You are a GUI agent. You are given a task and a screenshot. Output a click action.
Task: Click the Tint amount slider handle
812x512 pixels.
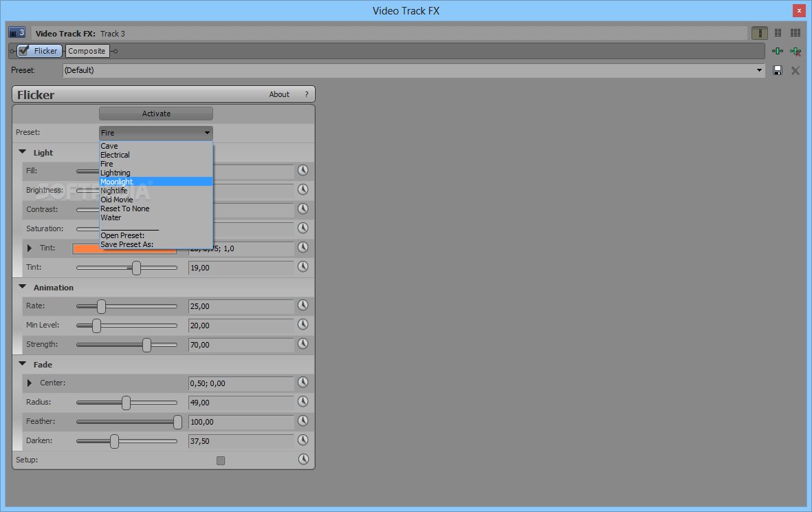pos(136,268)
